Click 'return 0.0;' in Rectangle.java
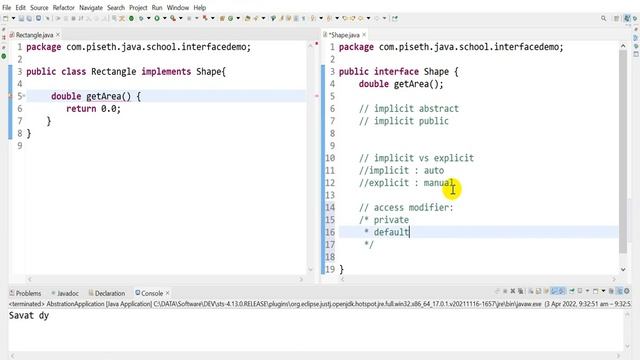 (93, 109)
